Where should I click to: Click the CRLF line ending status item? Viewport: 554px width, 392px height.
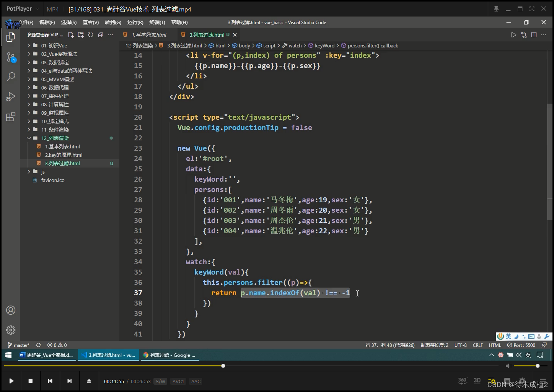coord(477,345)
